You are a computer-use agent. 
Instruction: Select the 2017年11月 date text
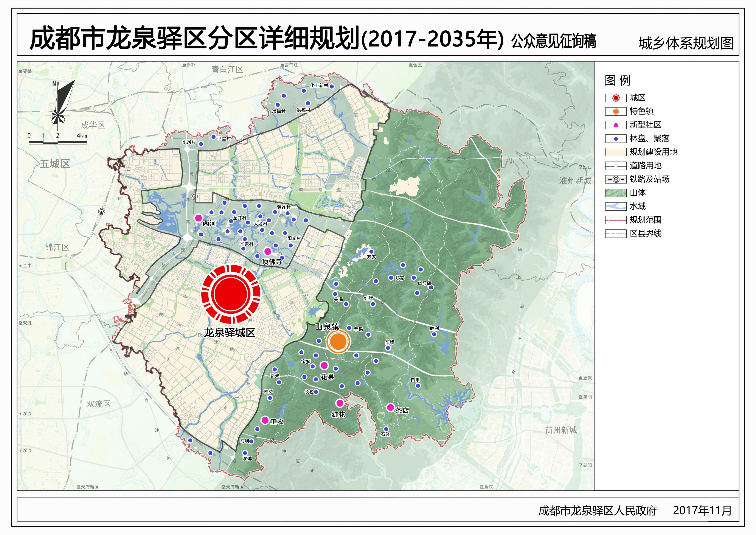702,510
